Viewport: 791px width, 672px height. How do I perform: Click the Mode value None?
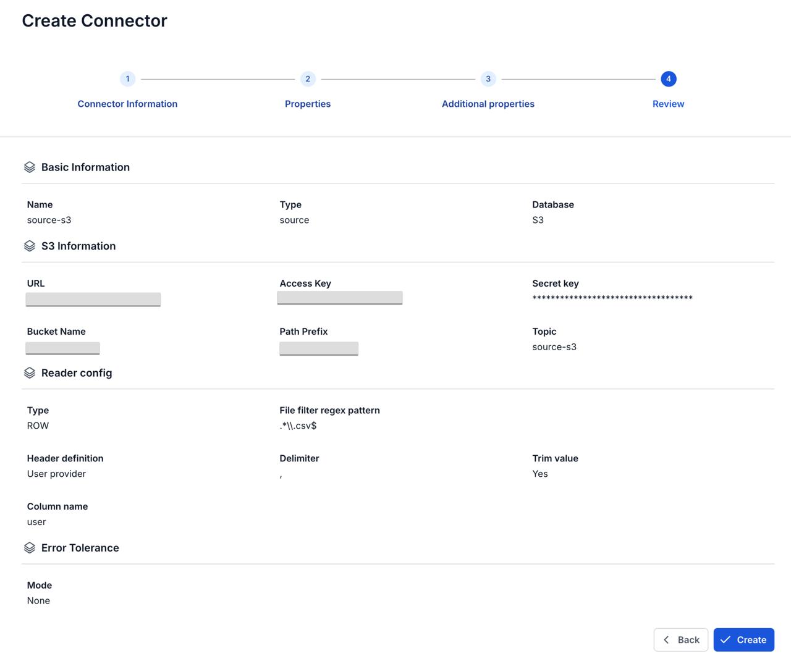pyautogui.click(x=38, y=600)
